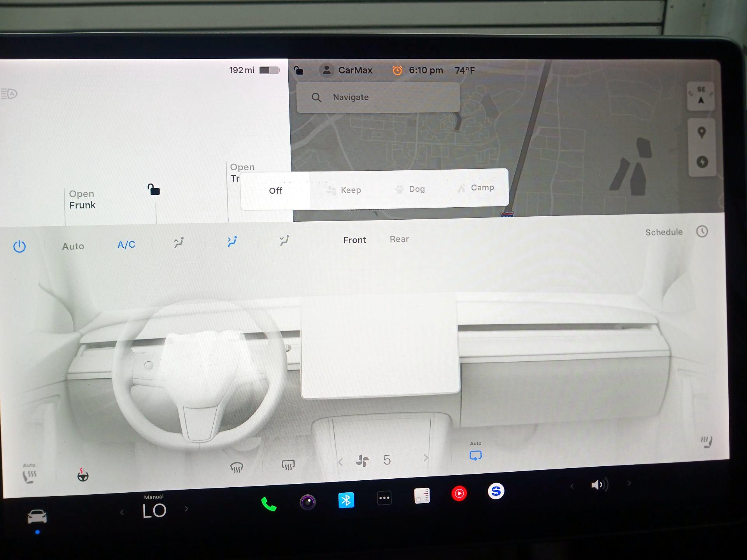Increase fan speed with the right arrow
Image resolution: width=747 pixels, height=560 pixels.
coord(425,459)
